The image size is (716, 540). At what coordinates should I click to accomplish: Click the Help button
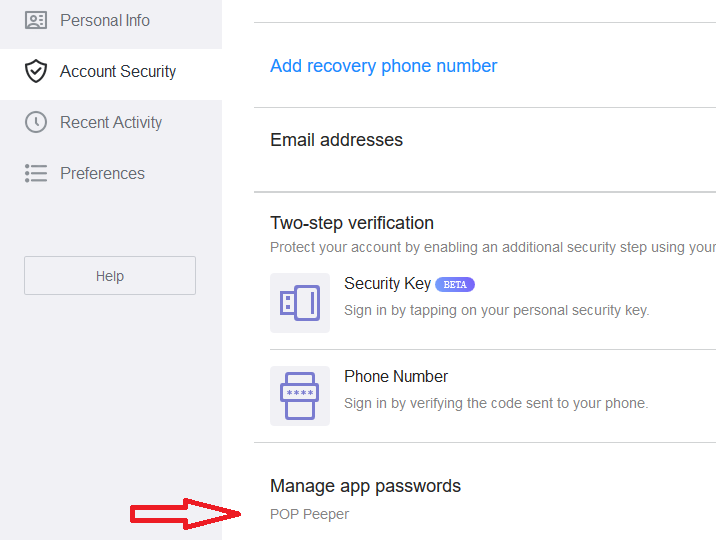pyautogui.click(x=110, y=276)
